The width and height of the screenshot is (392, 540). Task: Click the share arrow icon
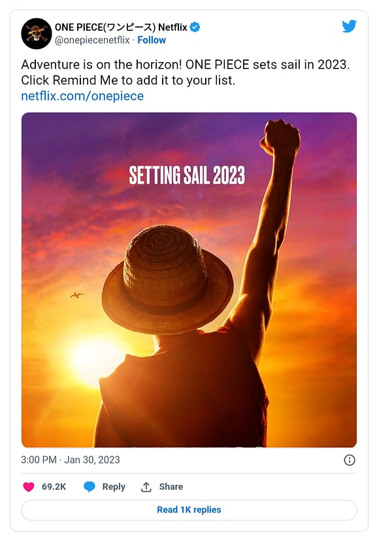pyautogui.click(x=146, y=486)
